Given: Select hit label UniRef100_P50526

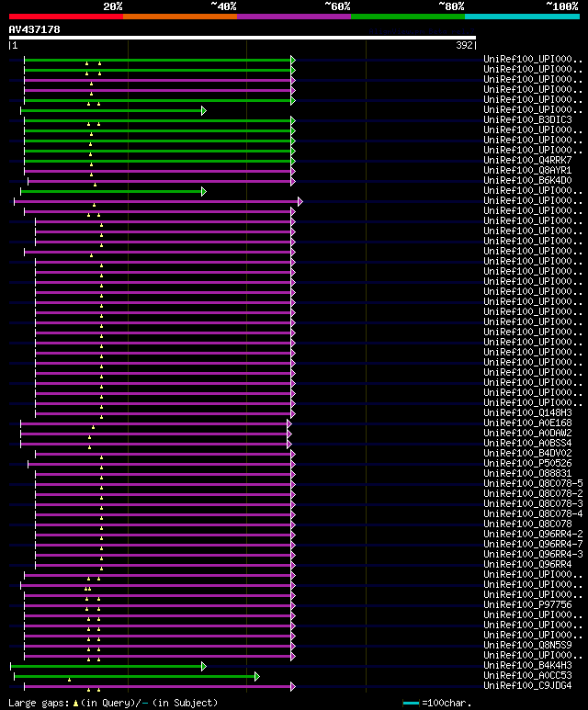Looking at the screenshot, I should click(x=527, y=463).
